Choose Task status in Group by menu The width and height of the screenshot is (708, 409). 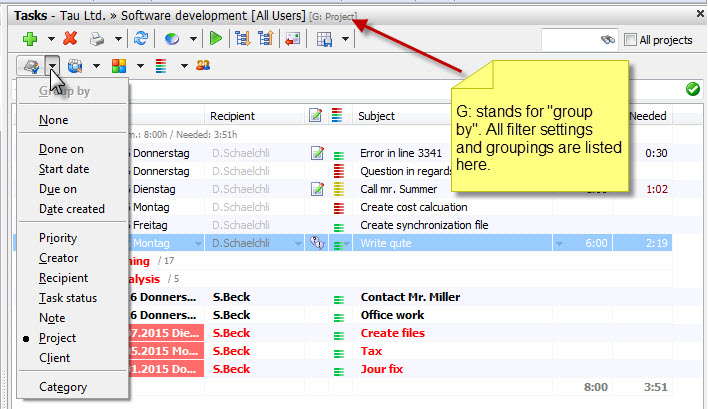pyautogui.click(x=68, y=298)
